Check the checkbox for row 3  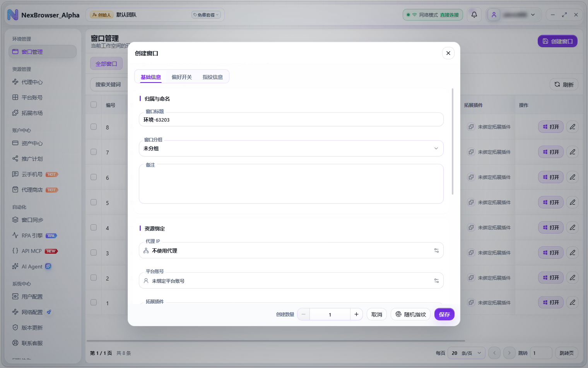pos(94,253)
